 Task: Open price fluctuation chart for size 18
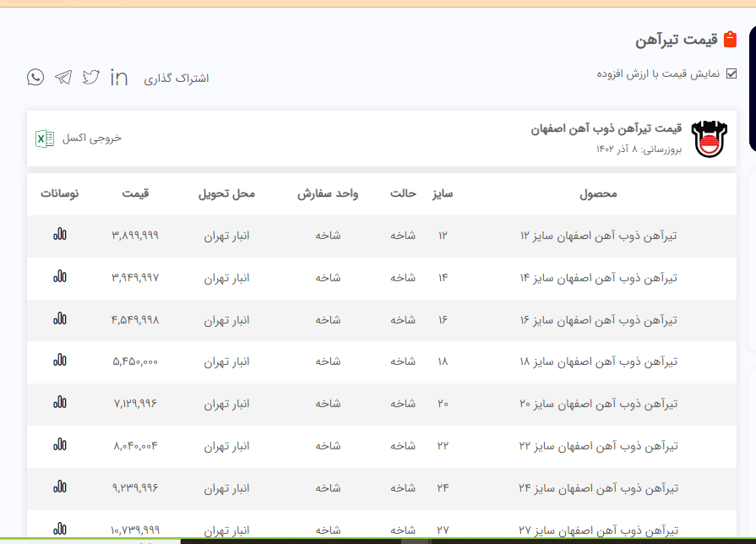pyautogui.click(x=59, y=362)
